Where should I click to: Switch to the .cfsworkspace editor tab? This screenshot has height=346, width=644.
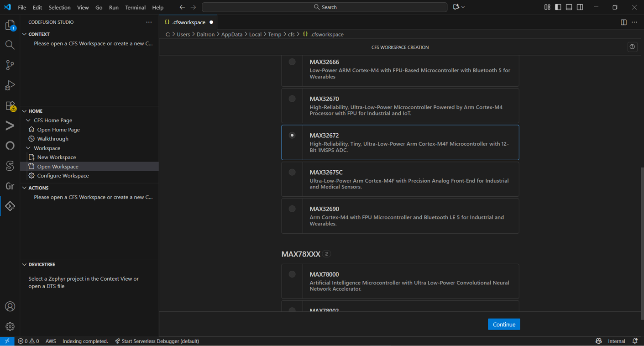click(x=188, y=22)
